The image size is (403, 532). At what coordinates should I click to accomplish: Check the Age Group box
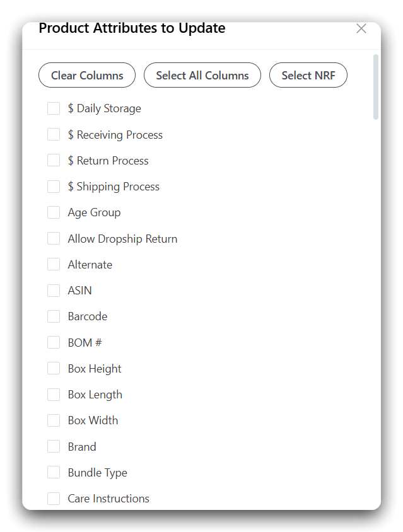pos(54,212)
